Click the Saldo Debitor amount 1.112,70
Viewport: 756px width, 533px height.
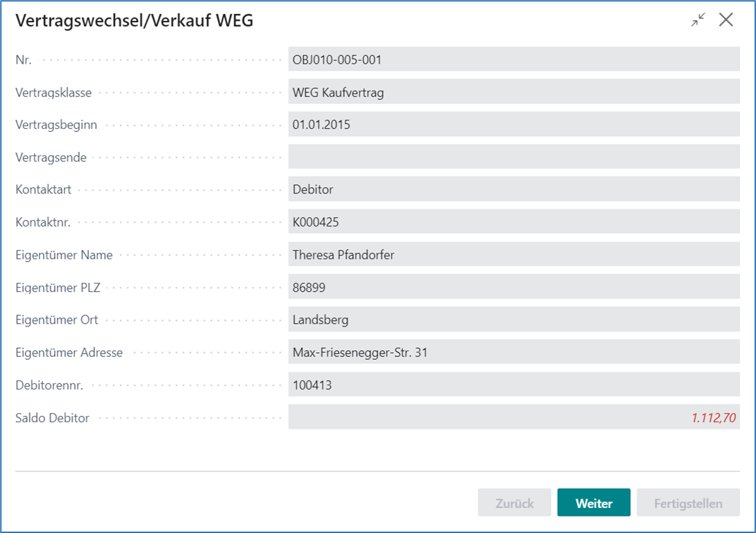coord(713,418)
